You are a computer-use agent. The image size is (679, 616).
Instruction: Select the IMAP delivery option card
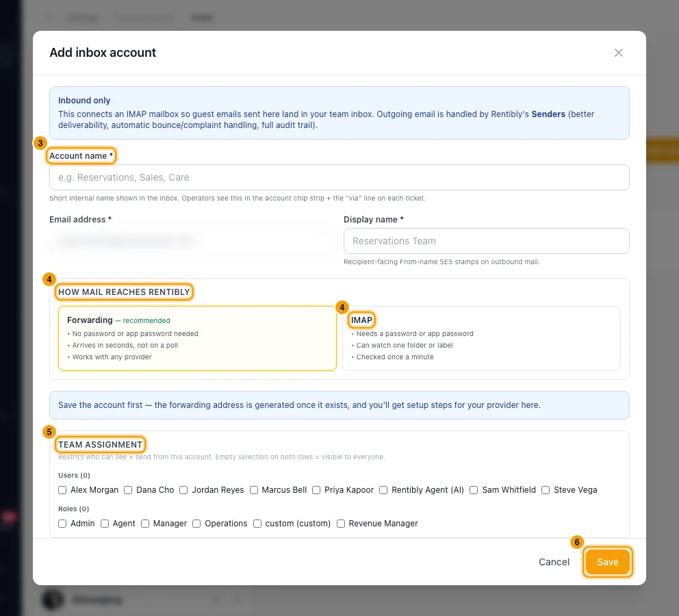[482, 339]
